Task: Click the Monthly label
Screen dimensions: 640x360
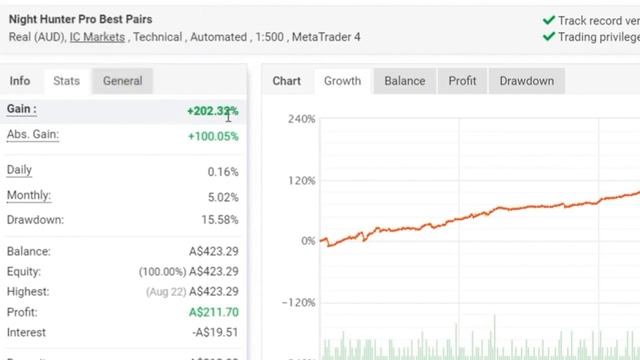Action: pyautogui.click(x=29, y=196)
